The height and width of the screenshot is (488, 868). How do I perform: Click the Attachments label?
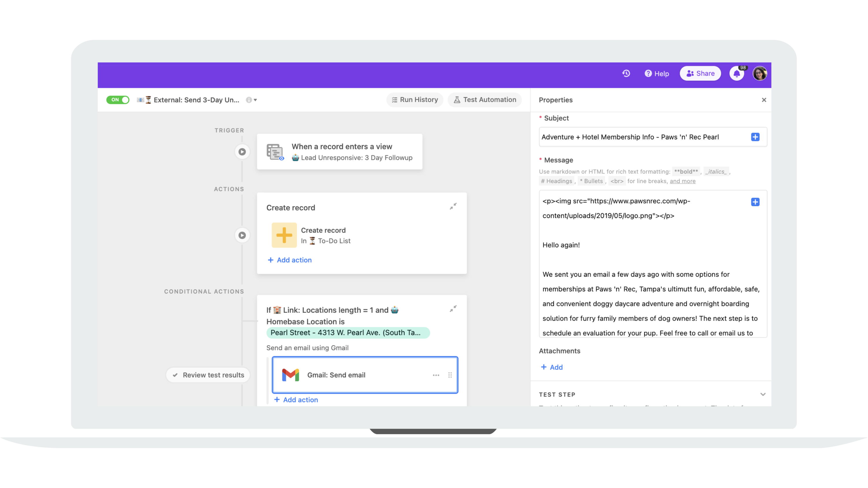click(559, 351)
